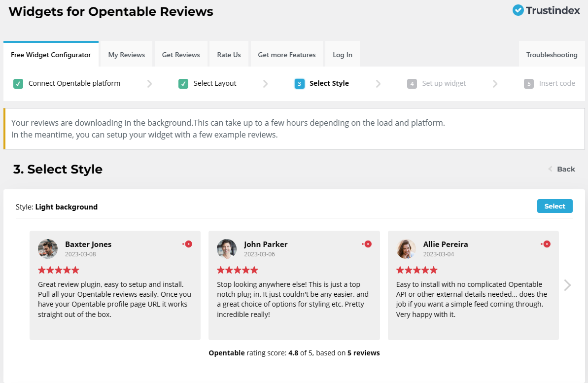The image size is (588, 383).
Task: Open the Rate Us tab
Action: 229,54
